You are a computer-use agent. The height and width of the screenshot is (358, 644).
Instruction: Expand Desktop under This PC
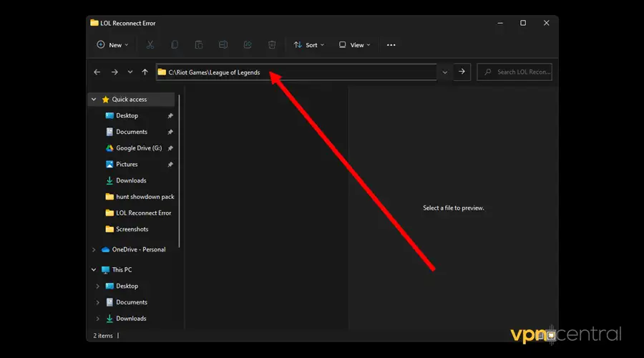(x=98, y=286)
